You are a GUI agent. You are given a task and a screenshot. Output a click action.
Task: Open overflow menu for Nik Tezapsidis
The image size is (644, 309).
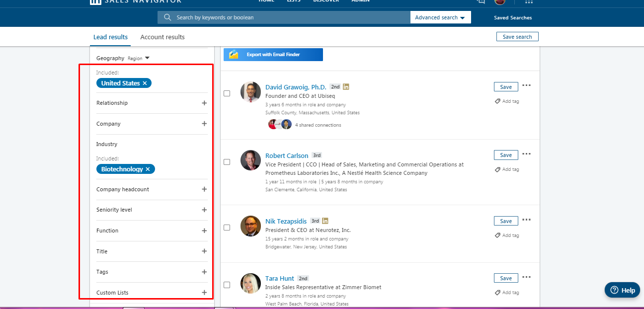[x=526, y=219]
